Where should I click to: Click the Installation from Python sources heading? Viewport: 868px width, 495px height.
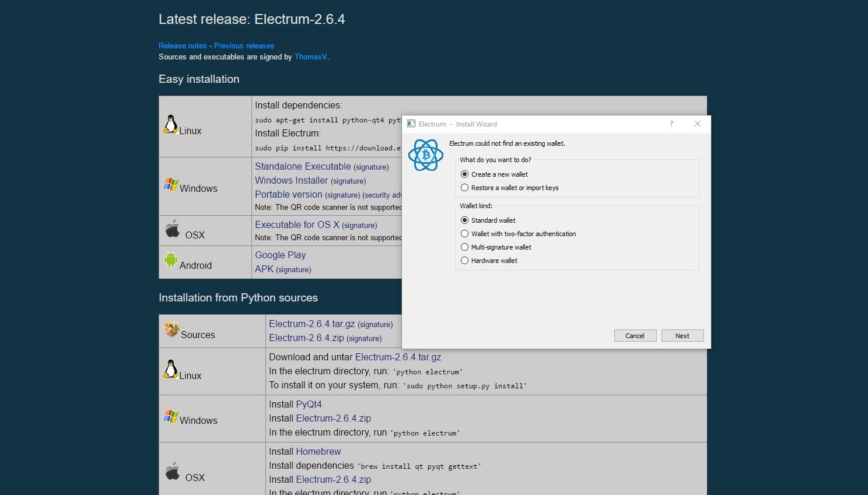[x=238, y=298]
